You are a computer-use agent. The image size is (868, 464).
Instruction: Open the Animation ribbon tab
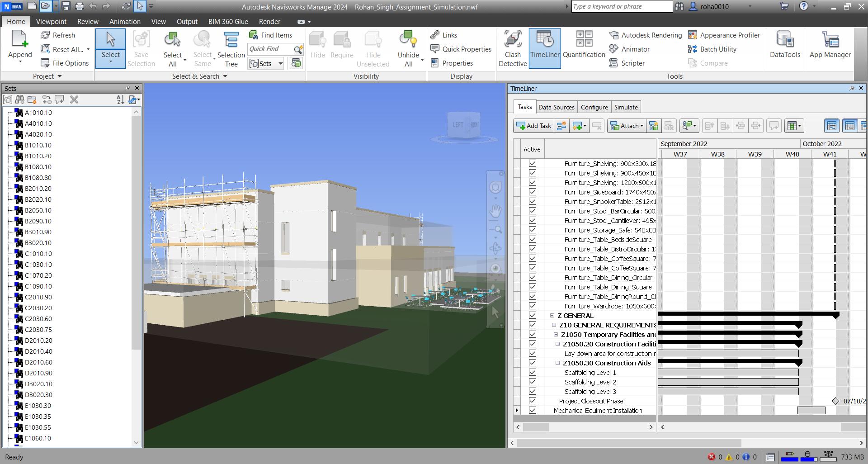pyautogui.click(x=125, y=22)
